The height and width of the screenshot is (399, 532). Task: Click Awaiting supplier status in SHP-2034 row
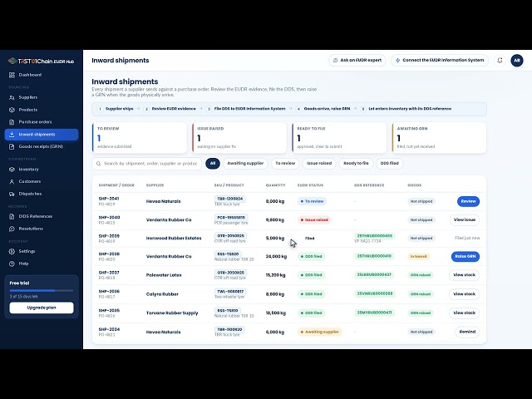coord(319,332)
